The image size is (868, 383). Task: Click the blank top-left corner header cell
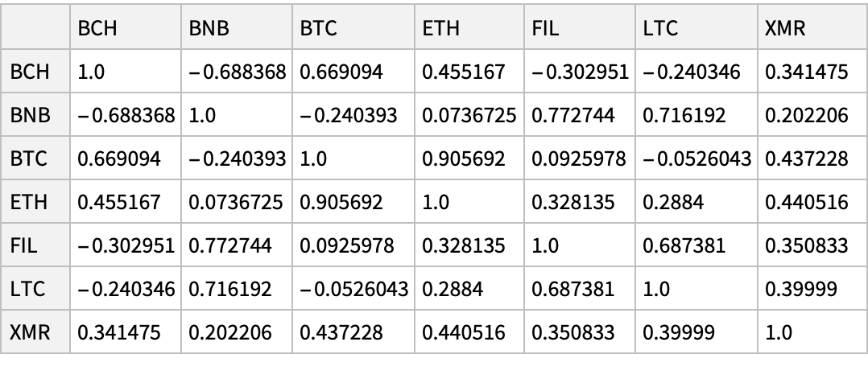pos(35,30)
